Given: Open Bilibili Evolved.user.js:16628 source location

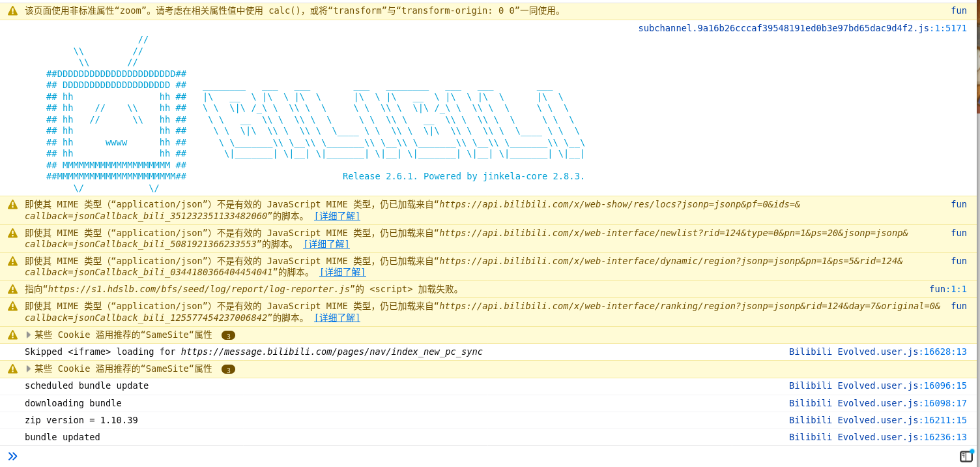Looking at the screenshot, I should click(x=878, y=352).
